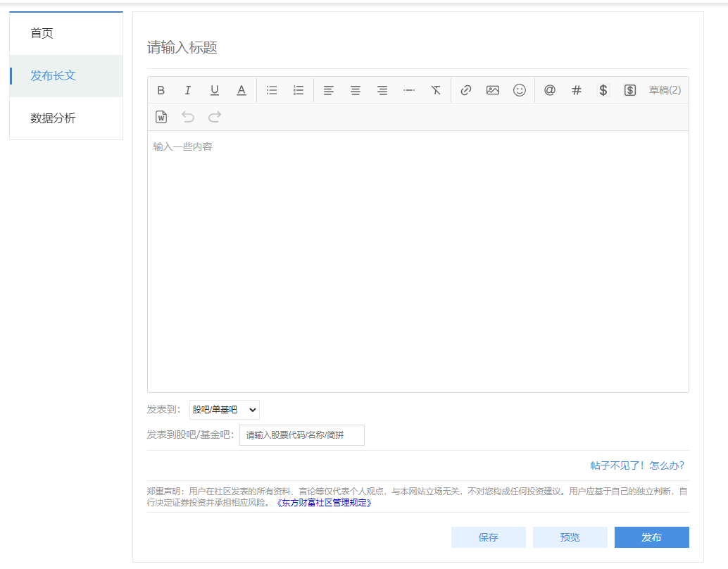The height and width of the screenshot is (569, 728).
Task: Open the font color picker
Action: (x=241, y=90)
